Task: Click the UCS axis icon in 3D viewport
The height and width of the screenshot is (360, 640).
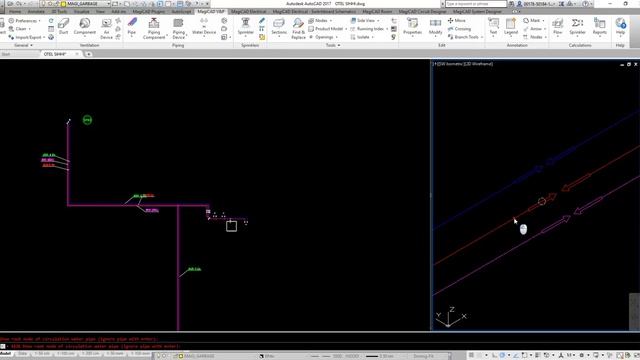Action: pyautogui.click(x=450, y=317)
